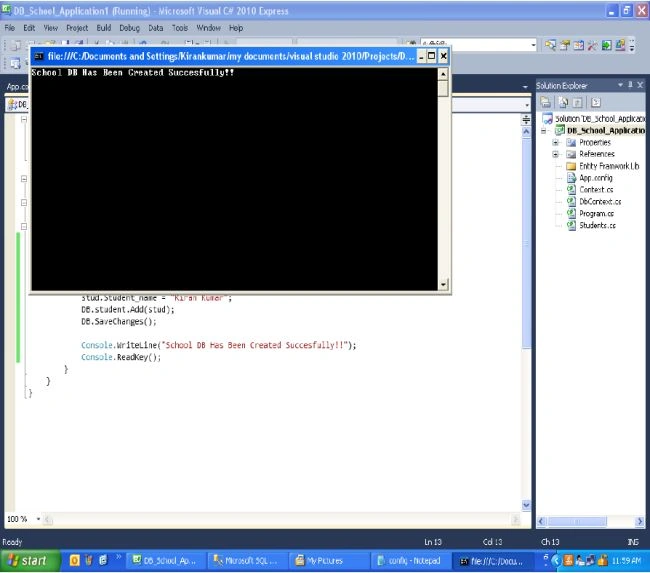Open the editor active files dropdown

tap(525, 87)
